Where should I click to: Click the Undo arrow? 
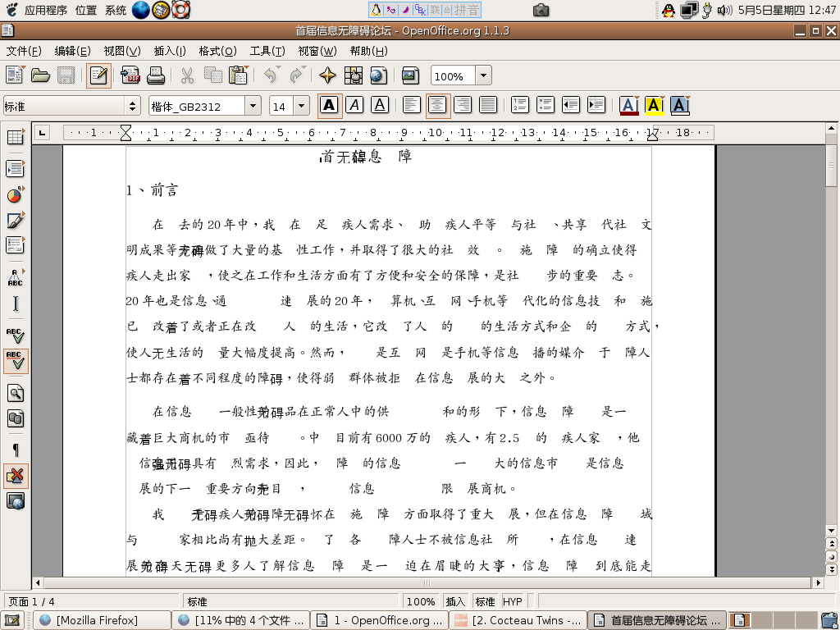coord(271,75)
